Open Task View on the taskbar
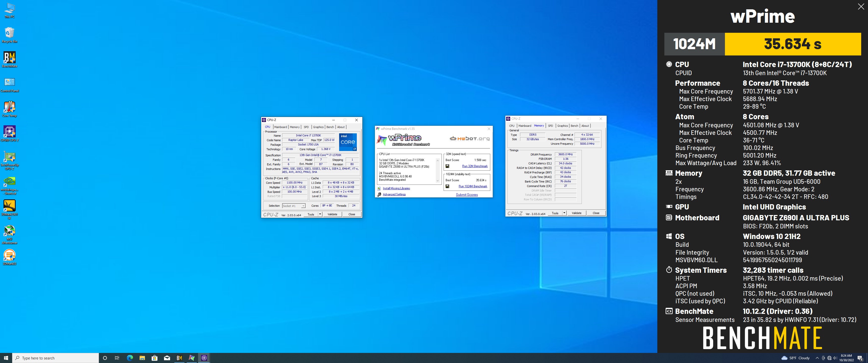 pyautogui.click(x=117, y=358)
